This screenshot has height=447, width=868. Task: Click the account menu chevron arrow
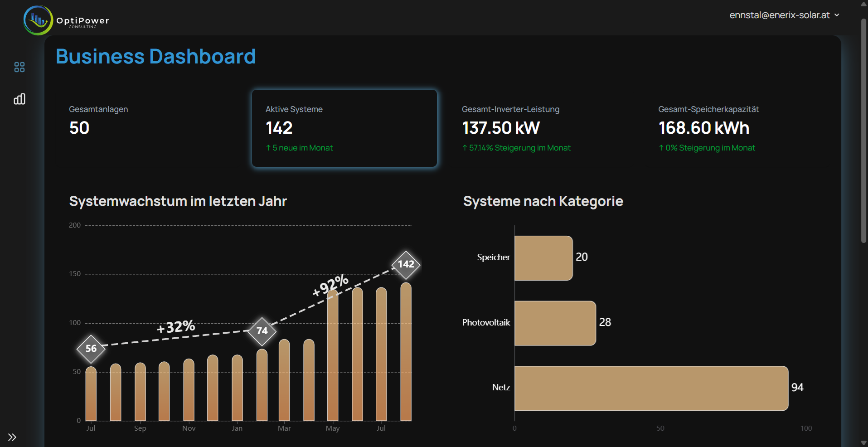(837, 15)
